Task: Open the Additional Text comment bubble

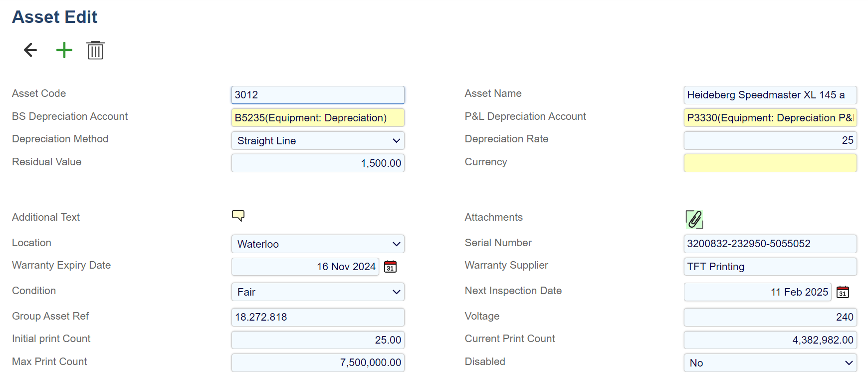Action: 238,216
